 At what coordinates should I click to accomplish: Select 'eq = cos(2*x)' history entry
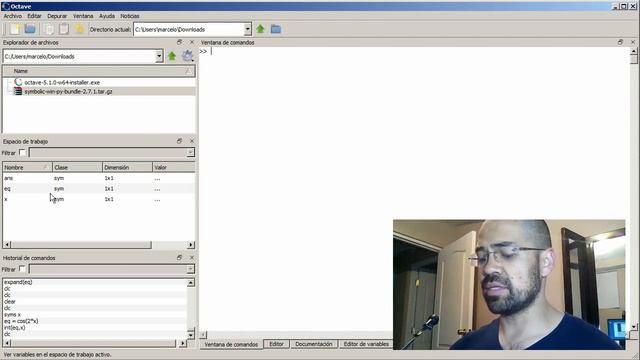[x=21, y=321]
